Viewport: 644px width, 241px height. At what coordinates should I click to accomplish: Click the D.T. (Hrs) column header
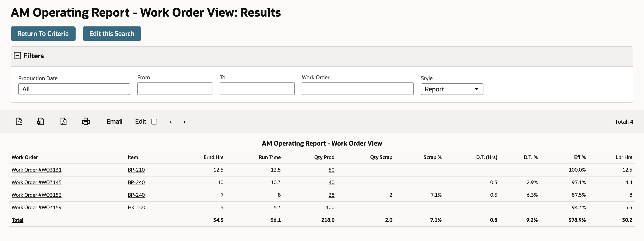(x=487, y=157)
